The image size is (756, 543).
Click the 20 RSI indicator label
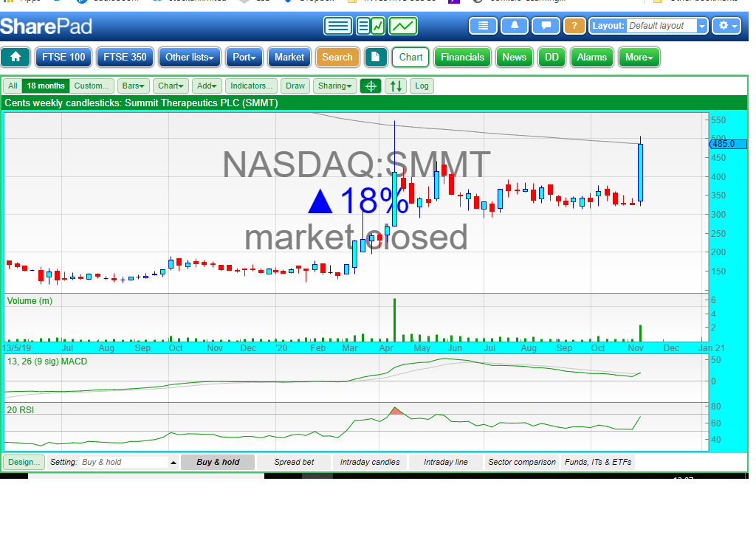[x=20, y=410]
